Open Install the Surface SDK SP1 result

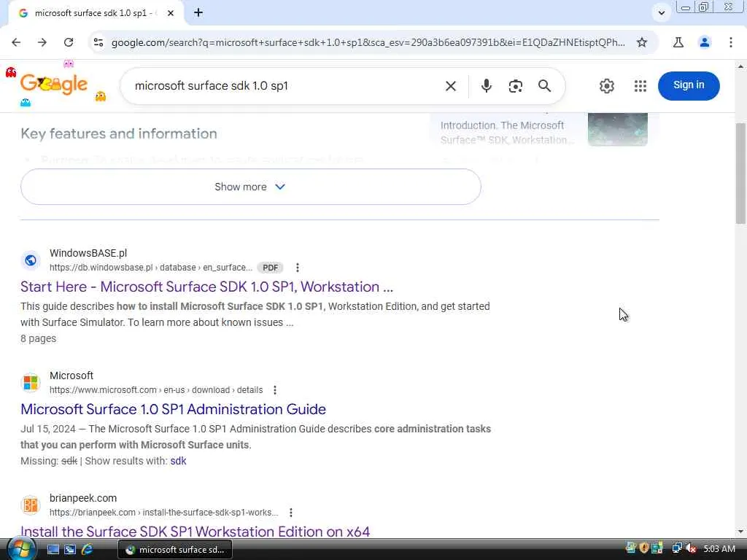pos(196,532)
